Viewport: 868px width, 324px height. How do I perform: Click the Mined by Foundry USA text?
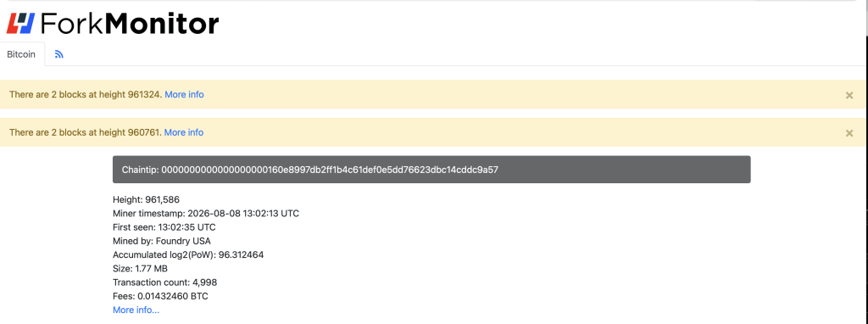[x=162, y=241]
